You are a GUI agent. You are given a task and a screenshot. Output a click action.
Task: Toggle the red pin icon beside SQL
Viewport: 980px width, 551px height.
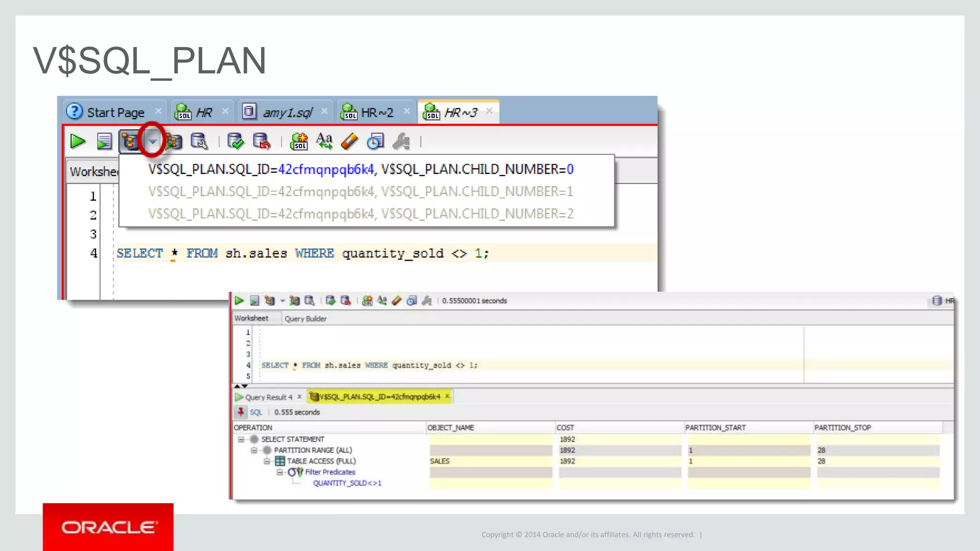point(241,412)
